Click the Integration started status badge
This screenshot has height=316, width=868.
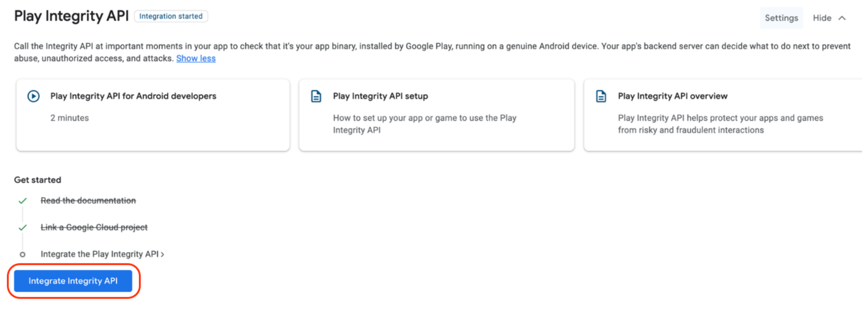pos(171,16)
